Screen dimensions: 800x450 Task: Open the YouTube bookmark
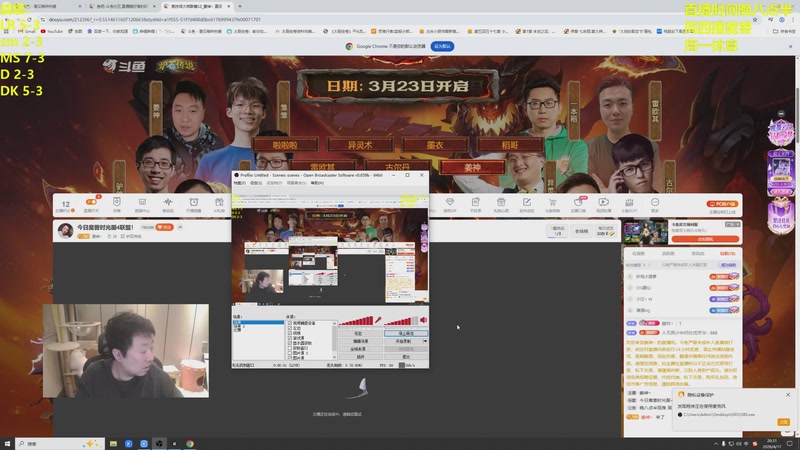click(51, 31)
